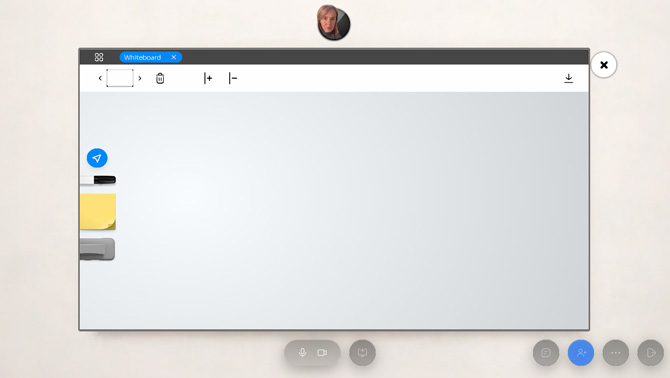Viewport: 670px width, 378px height.
Task: Toggle the microphone
Action: (x=303, y=353)
